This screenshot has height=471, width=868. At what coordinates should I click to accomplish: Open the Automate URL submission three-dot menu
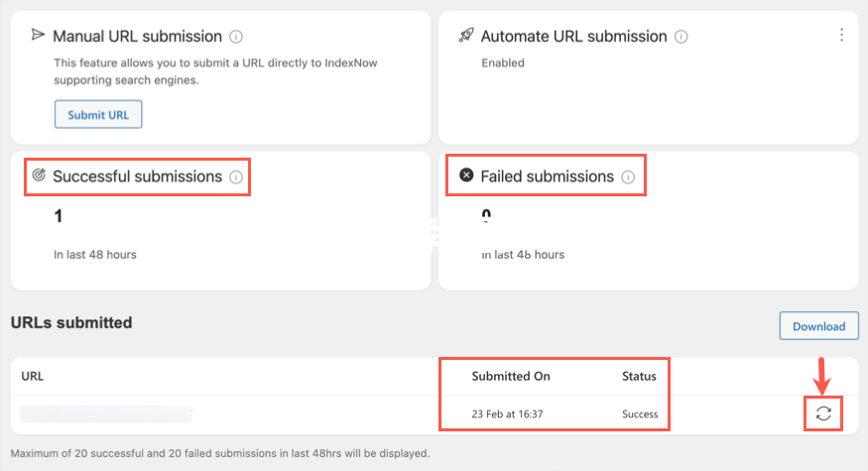click(841, 35)
